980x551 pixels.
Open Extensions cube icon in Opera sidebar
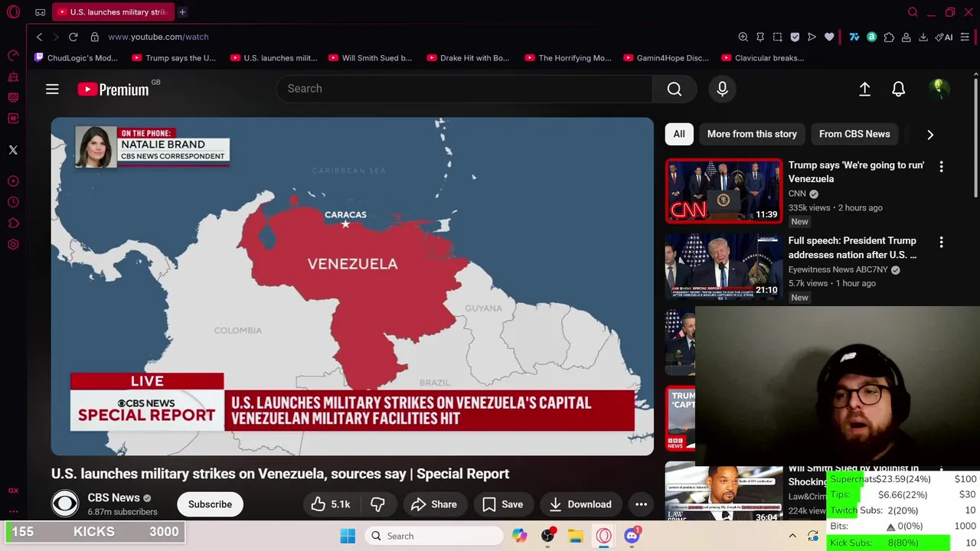click(13, 223)
